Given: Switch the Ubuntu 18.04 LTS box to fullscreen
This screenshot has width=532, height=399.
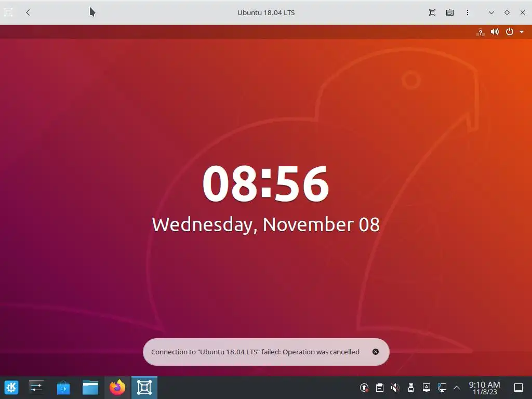Looking at the screenshot, I should click(x=432, y=12).
